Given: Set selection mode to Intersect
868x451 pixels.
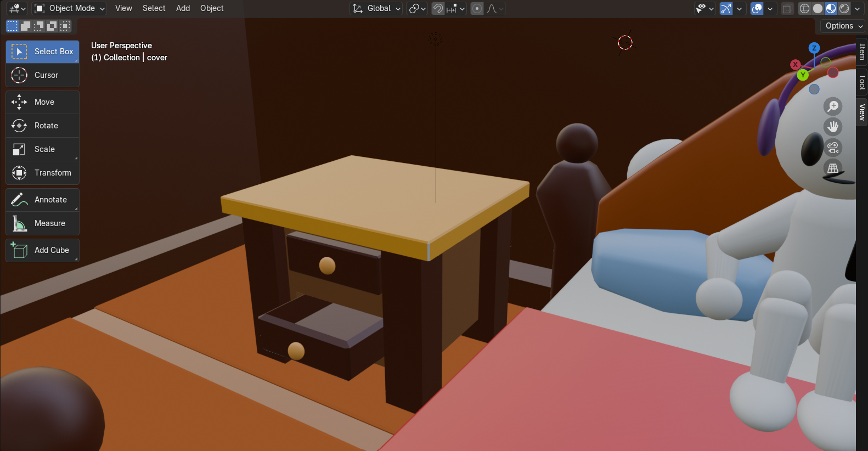Looking at the screenshot, I should [x=65, y=26].
